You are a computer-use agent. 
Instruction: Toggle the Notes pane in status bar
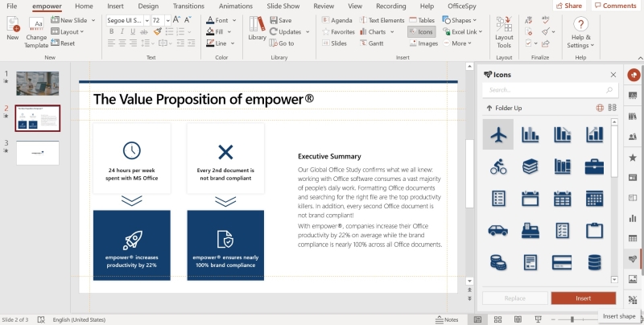447,319
